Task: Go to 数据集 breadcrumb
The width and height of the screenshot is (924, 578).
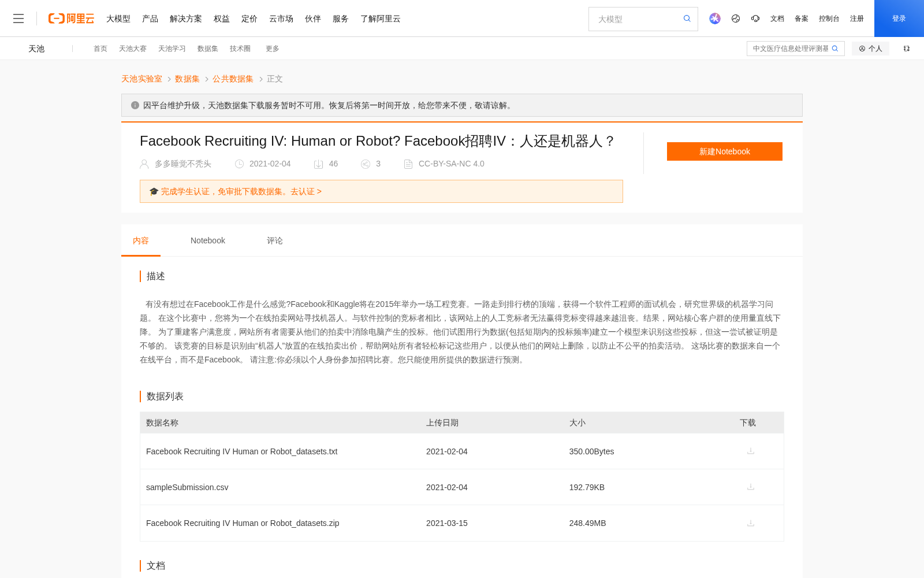Action: click(x=187, y=79)
